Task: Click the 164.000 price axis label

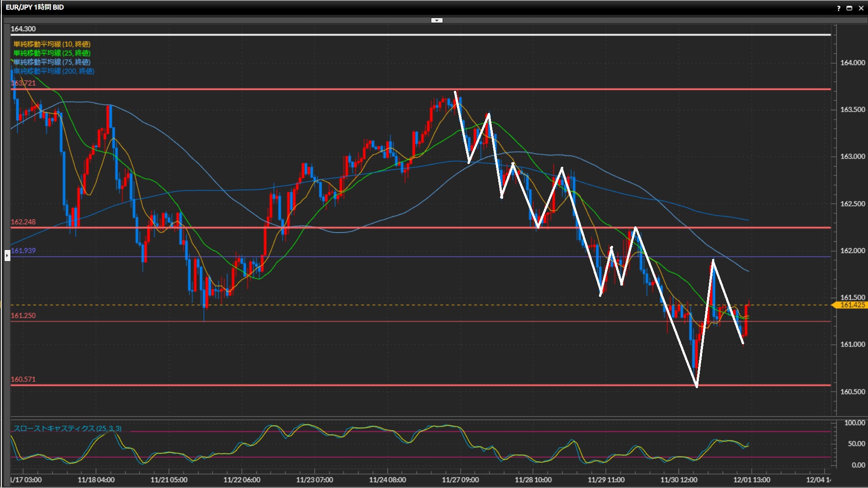Action: tap(852, 63)
